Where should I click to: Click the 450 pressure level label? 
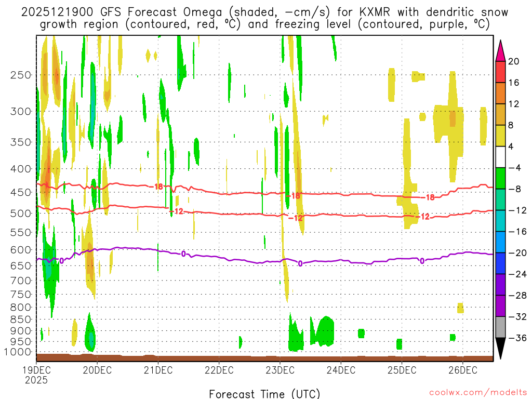[x=21, y=192]
